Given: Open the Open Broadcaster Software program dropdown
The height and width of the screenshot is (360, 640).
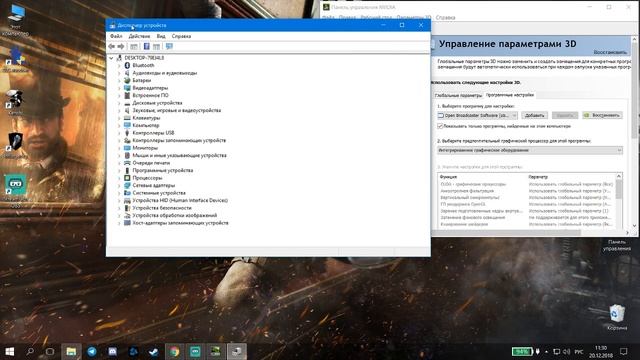Looking at the screenshot, I should pos(478,116).
